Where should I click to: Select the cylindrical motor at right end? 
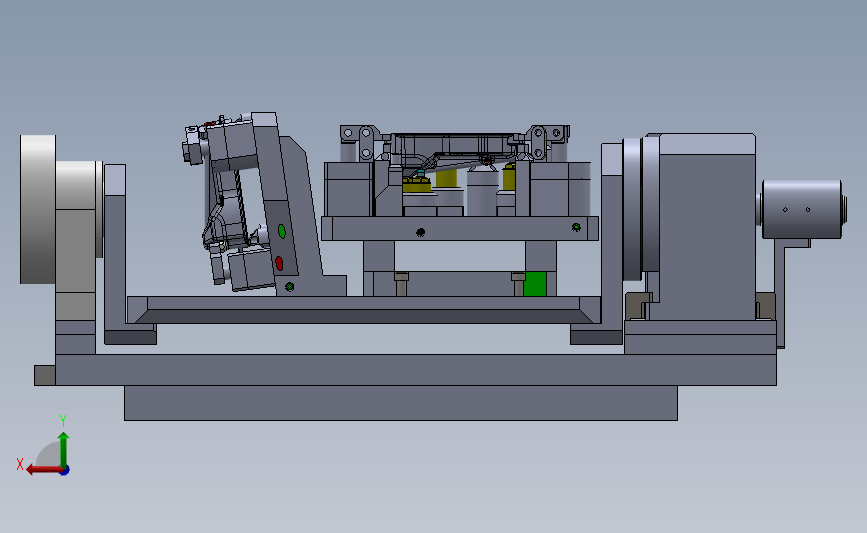[802, 210]
